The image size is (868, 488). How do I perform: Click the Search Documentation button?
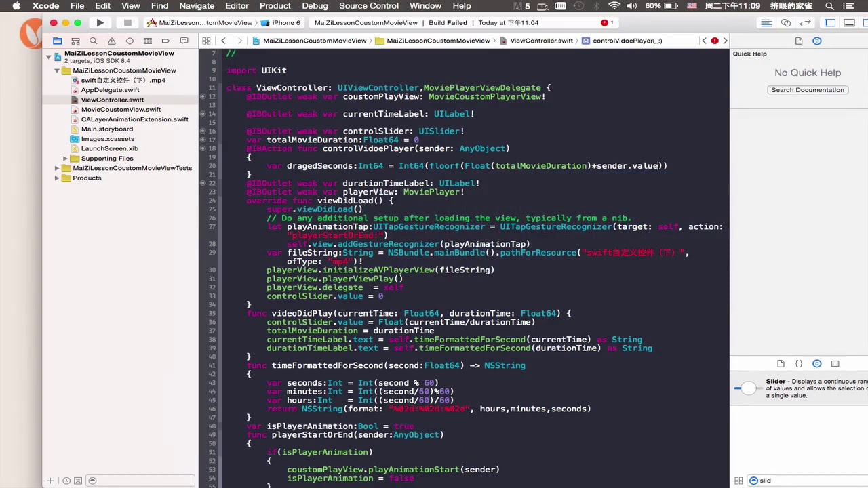click(808, 90)
